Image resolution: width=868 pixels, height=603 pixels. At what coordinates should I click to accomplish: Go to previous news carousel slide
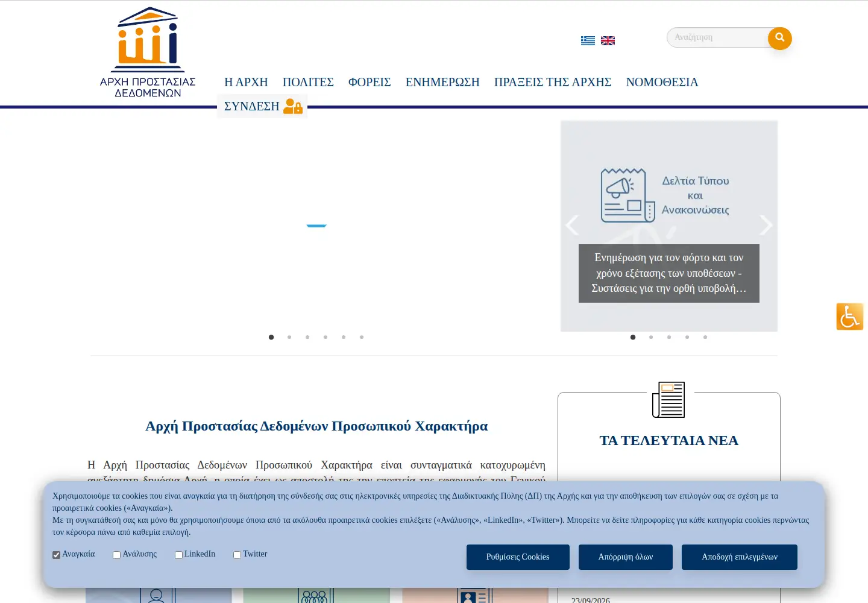[572, 225]
